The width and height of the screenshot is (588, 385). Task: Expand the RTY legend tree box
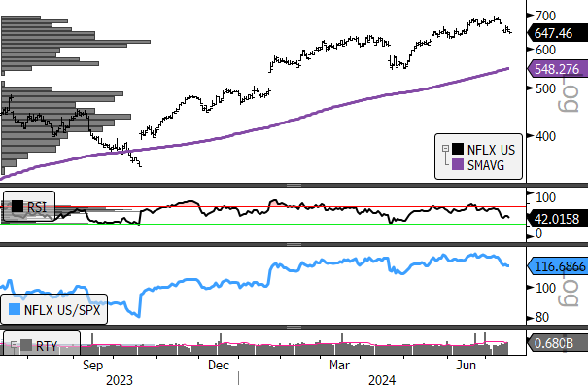point(14,345)
